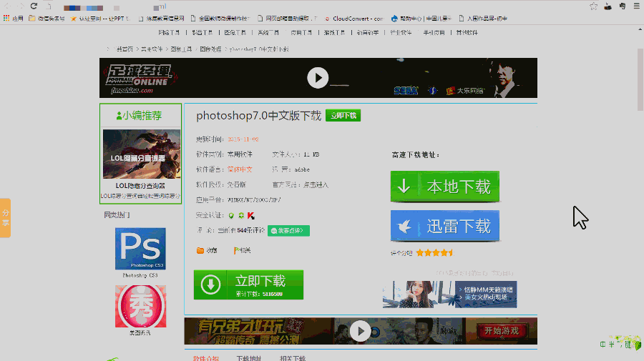Screen dimensions: 644x361
Task: Click the flag icon next to 相关
Action: point(236,250)
